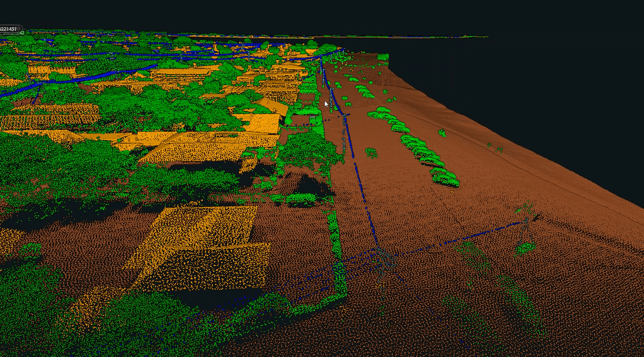Viewport: 644px width, 357px height.
Task: Click the green vegetation patch at the far field corner
Action: coord(383,57)
